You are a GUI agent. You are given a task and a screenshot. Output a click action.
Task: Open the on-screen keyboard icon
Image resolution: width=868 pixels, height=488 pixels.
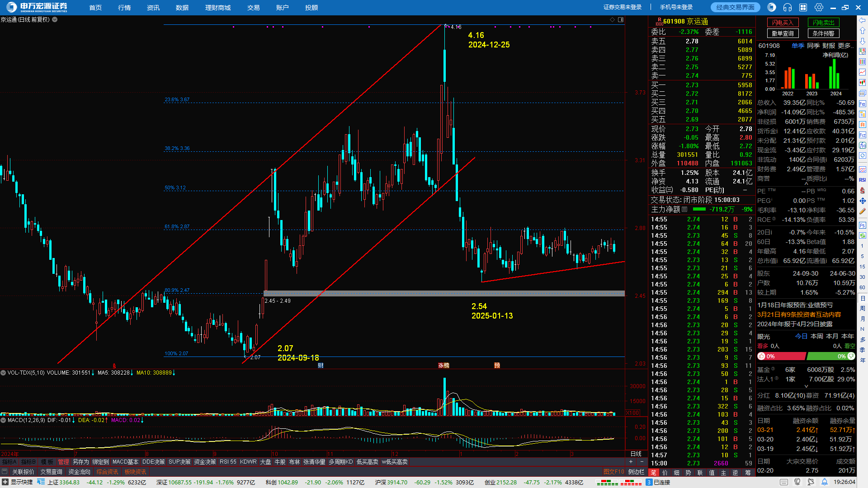click(x=783, y=482)
